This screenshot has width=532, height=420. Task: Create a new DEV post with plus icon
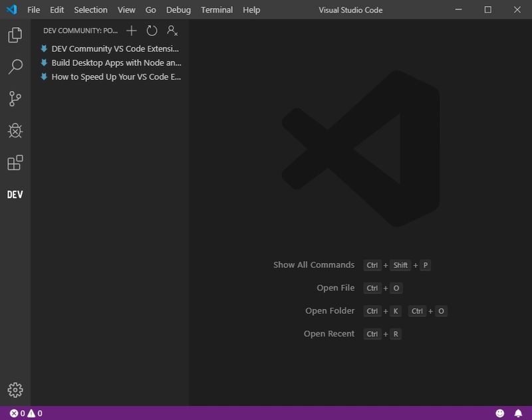(x=131, y=31)
